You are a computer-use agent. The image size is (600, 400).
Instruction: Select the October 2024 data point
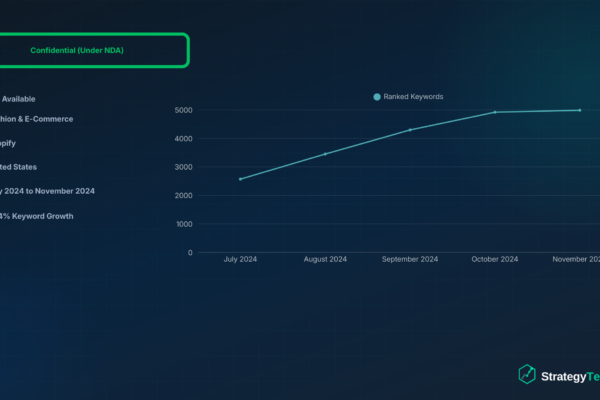(x=495, y=112)
